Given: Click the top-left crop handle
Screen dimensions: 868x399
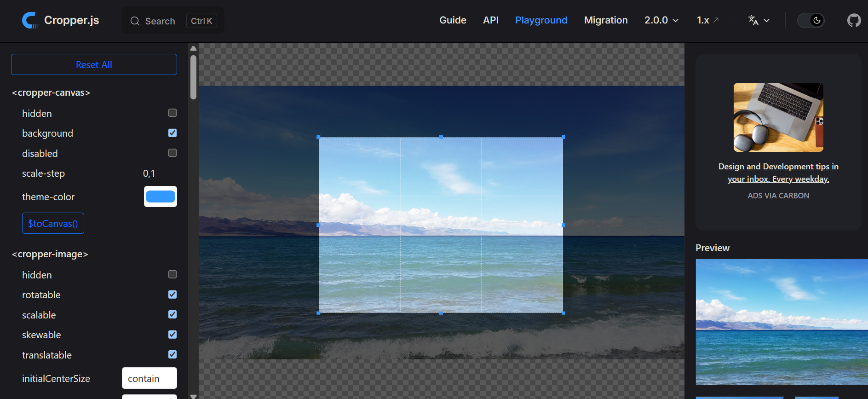Looking at the screenshot, I should click(x=318, y=137).
